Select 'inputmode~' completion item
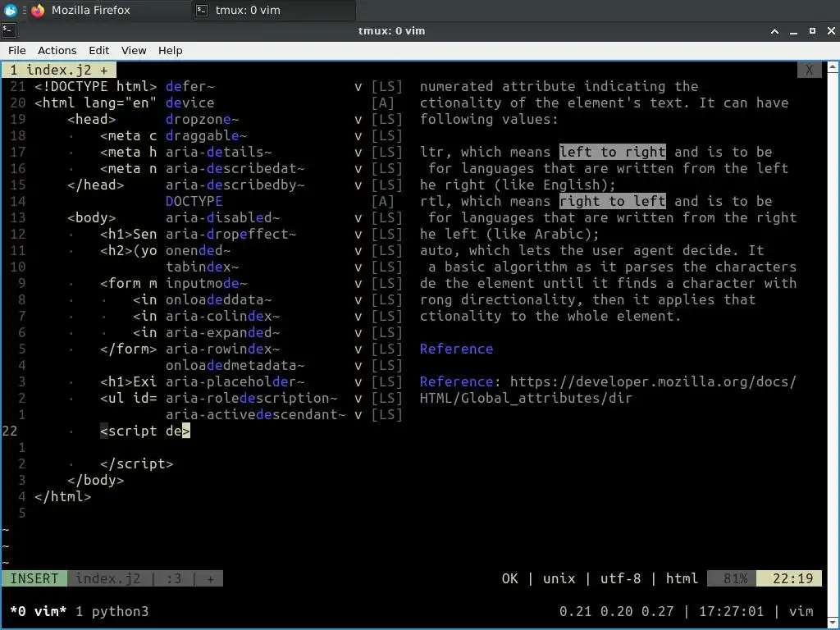 [206, 283]
